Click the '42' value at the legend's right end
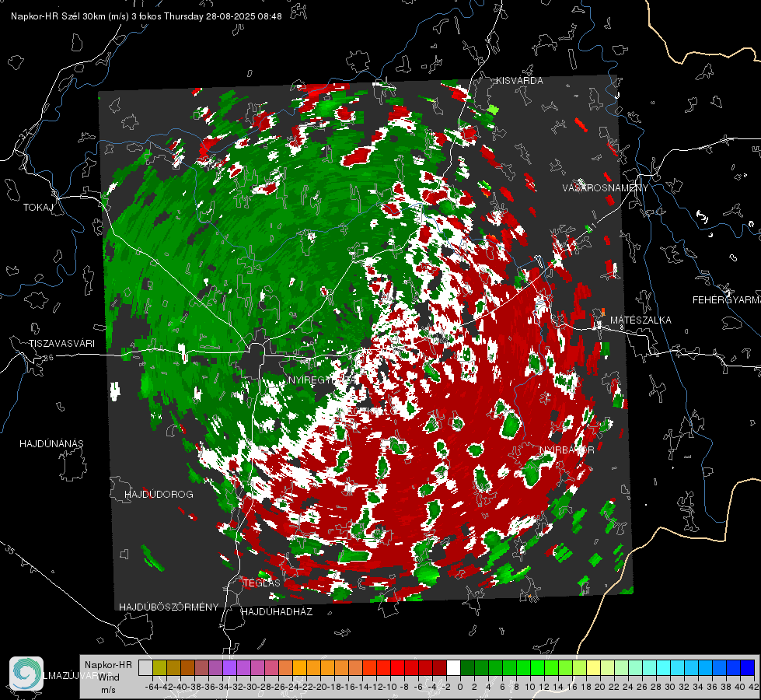Image resolution: width=761 pixels, height=700 pixels. (x=754, y=687)
